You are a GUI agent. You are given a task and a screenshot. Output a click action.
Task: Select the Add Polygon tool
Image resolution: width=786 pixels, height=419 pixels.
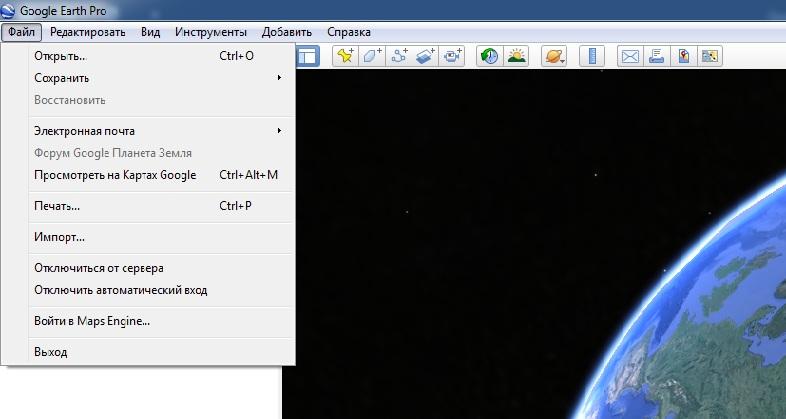pos(372,56)
